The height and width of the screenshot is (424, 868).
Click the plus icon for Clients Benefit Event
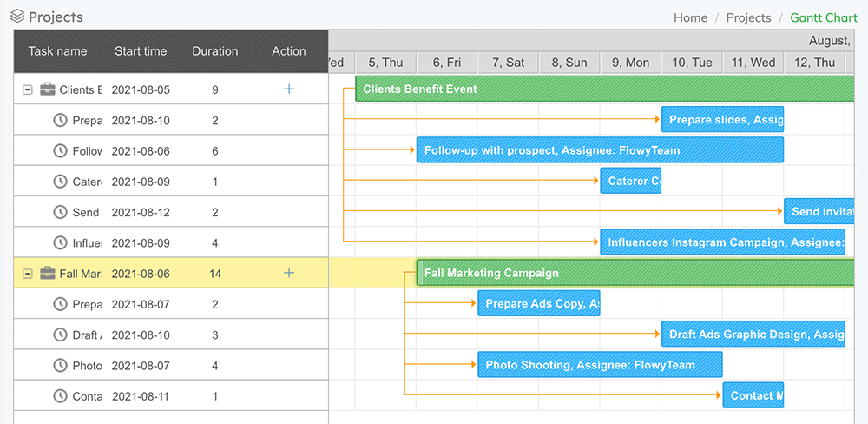(x=289, y=89)
